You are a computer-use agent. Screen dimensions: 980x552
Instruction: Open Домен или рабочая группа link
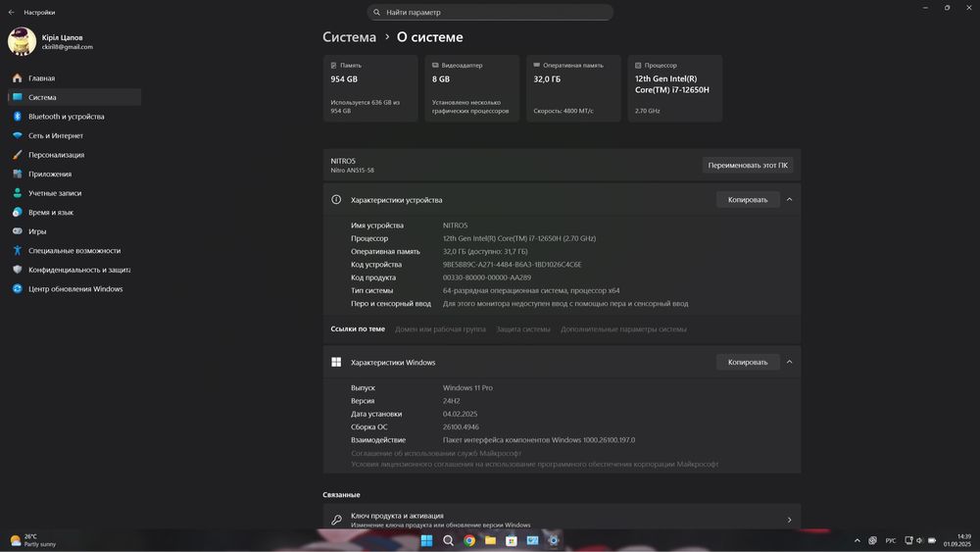tap(440, 328)
